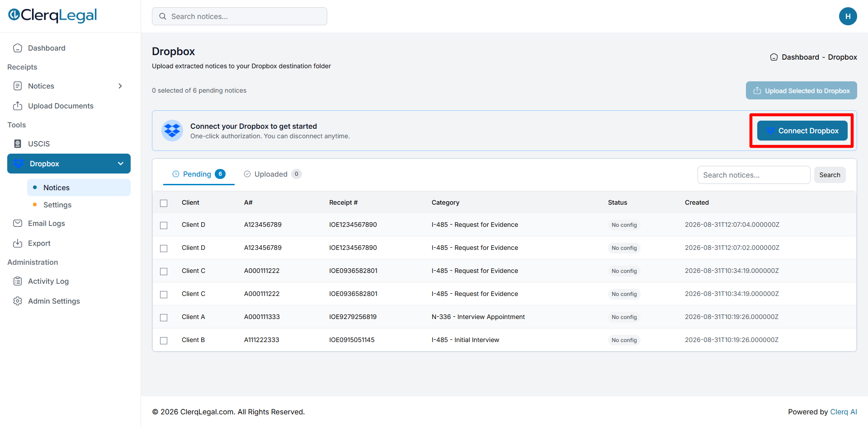This screenshot has width=868, height=427.
Task: Collapse the Dropbox sidebar menu chevron
Action: click(x=121, y=164)
